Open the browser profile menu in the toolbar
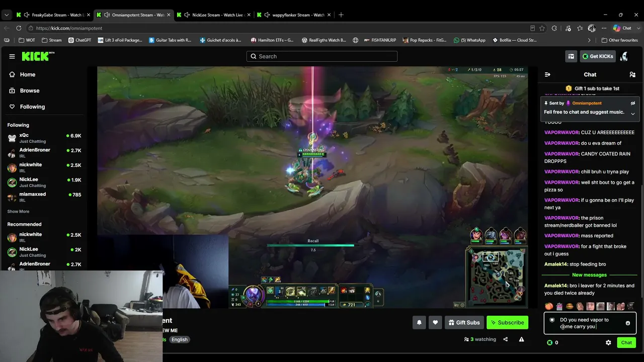Image resolution: width=644 pixels, height=362 pixels. click(x=592, y=28)
